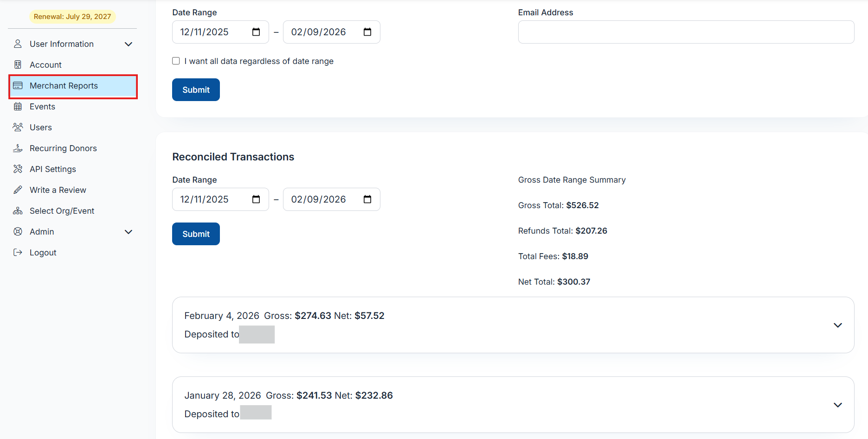Image resolution: width=868 pixels, height=439 pixels.
Task: Submit the Reconciled Transactions date range
Action: coord(196,234)
